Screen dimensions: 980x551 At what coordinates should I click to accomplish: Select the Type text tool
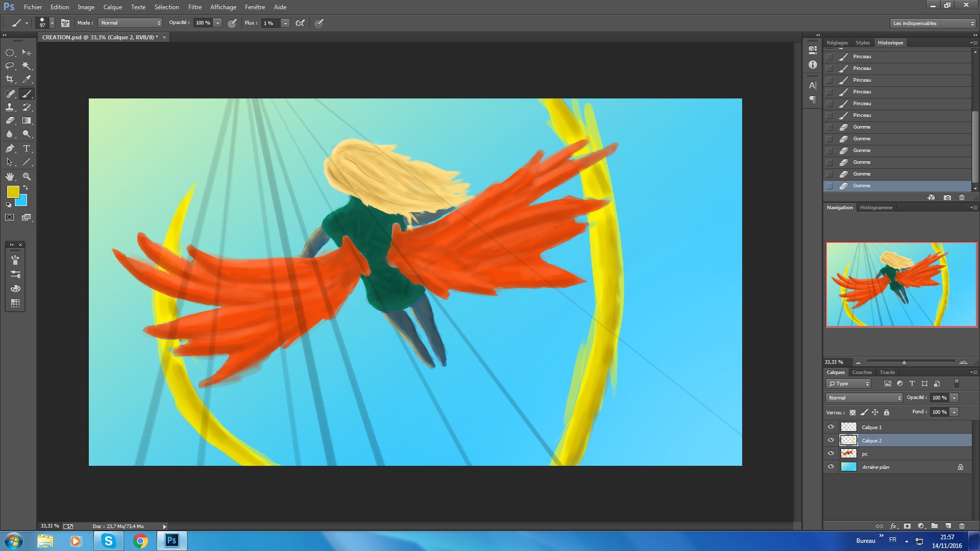(27, 148)
